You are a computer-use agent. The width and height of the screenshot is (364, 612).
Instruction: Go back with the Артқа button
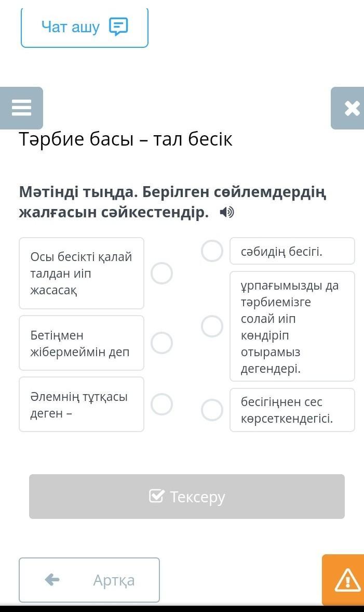coord(89,580)
